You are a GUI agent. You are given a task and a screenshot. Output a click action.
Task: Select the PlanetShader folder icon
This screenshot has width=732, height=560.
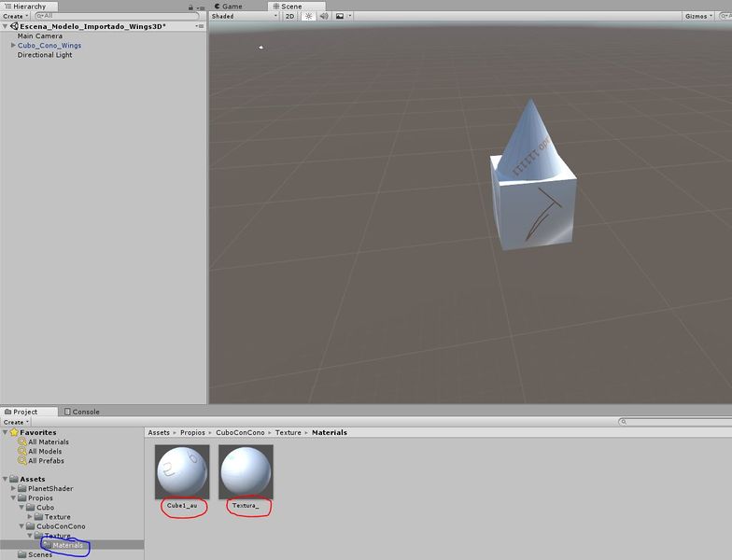(x=22, y=488)
